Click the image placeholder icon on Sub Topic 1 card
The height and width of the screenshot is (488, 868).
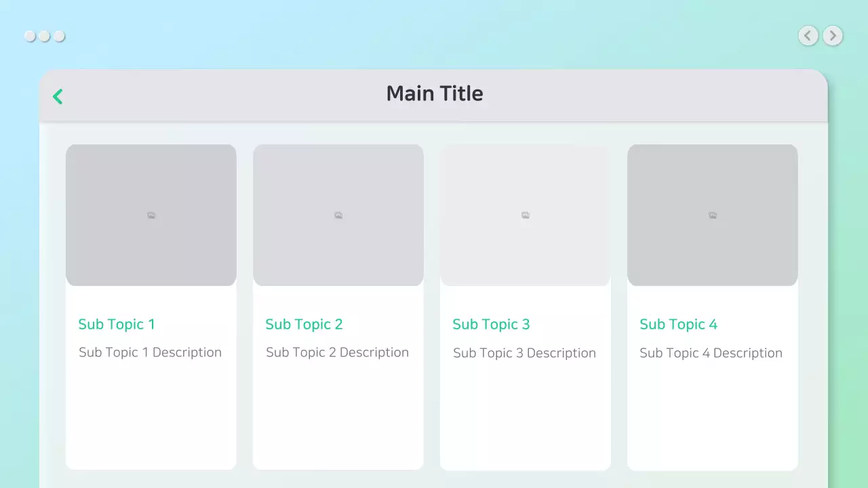[151, 215]
